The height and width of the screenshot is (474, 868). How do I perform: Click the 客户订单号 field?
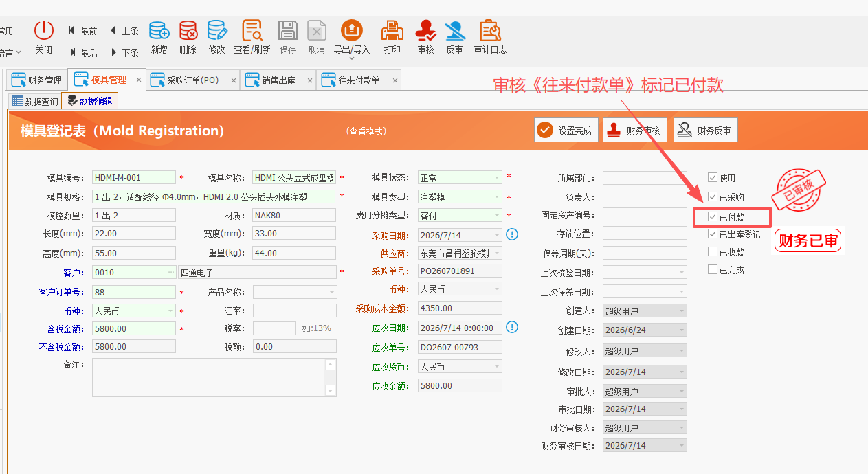(134, 292)
